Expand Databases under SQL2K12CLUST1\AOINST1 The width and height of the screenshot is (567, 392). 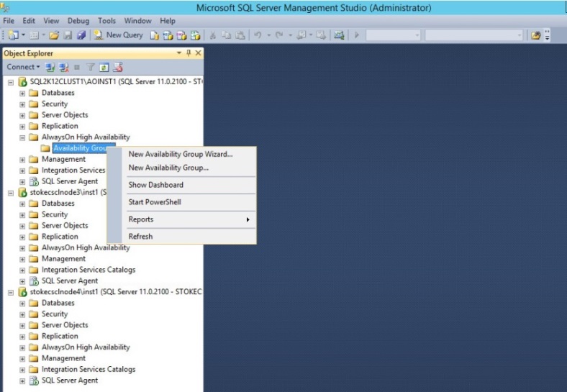[x=22, y=94]
